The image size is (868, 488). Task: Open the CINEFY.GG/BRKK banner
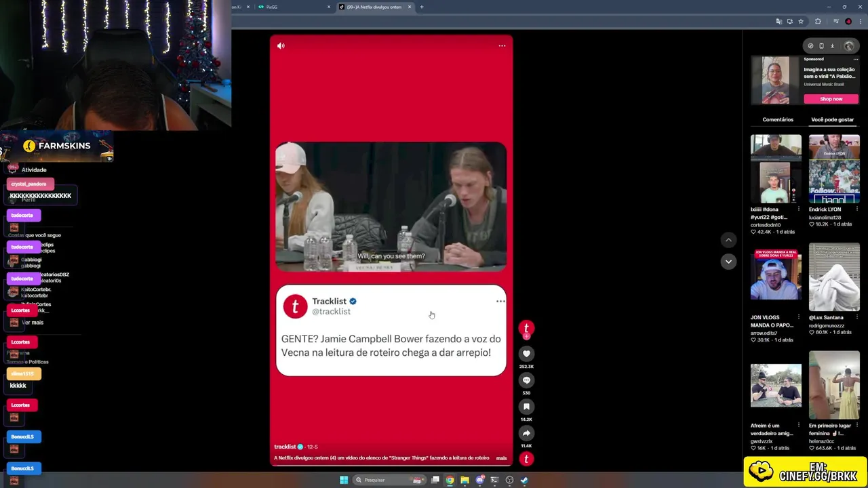(x=805, y=472)
